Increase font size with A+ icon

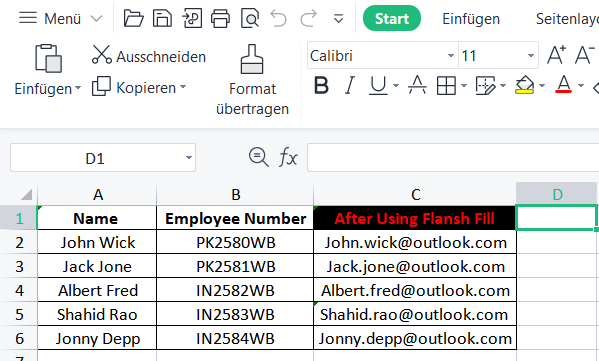[556, 55]
